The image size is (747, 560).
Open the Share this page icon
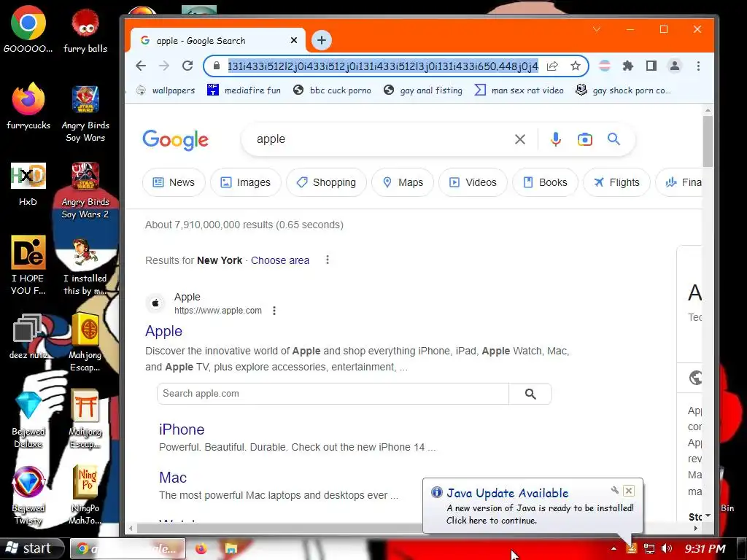coord(552,66)
